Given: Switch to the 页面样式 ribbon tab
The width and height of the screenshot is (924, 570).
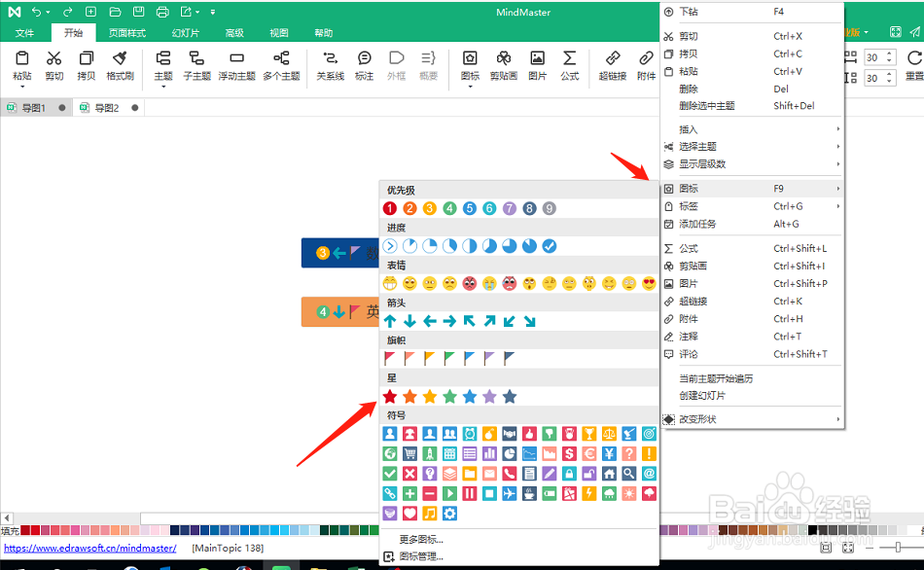Looking at the screenshot, I should (x=127, y=33).
